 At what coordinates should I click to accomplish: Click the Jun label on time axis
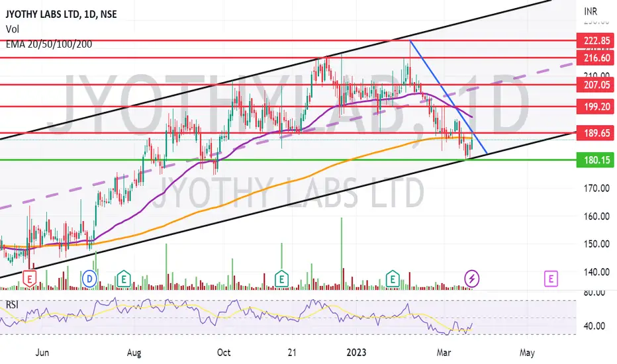tap(42, 352)
